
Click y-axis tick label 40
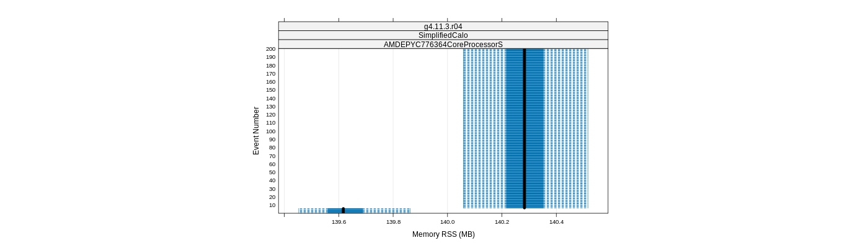pyautogui.click(x=272, y=180)
